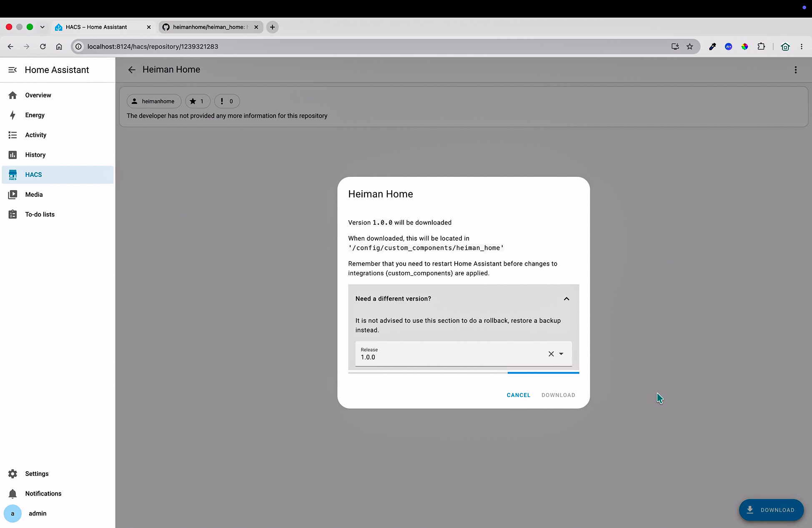Screen dimensions: 812x528
Task: Close the heimanhome GitHub tab
Action: pyautogui.click(x=256, y=27)
